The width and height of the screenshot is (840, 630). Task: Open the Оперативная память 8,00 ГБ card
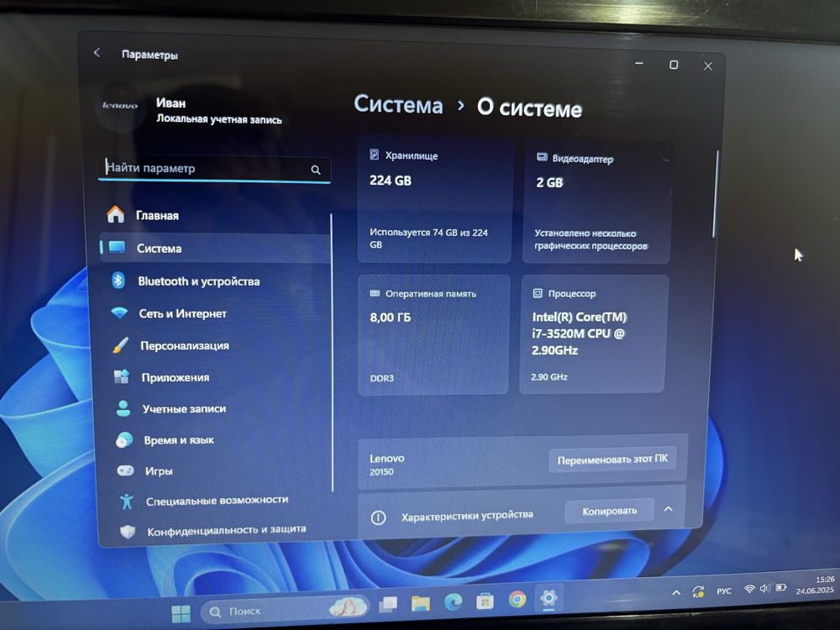(433, 335)
